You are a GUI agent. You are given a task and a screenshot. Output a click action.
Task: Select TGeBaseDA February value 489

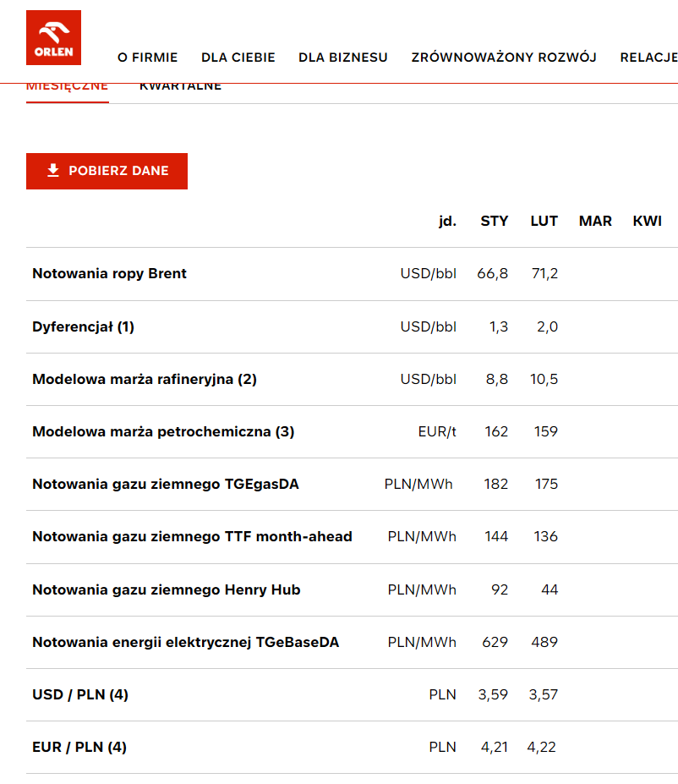(544, 642)
